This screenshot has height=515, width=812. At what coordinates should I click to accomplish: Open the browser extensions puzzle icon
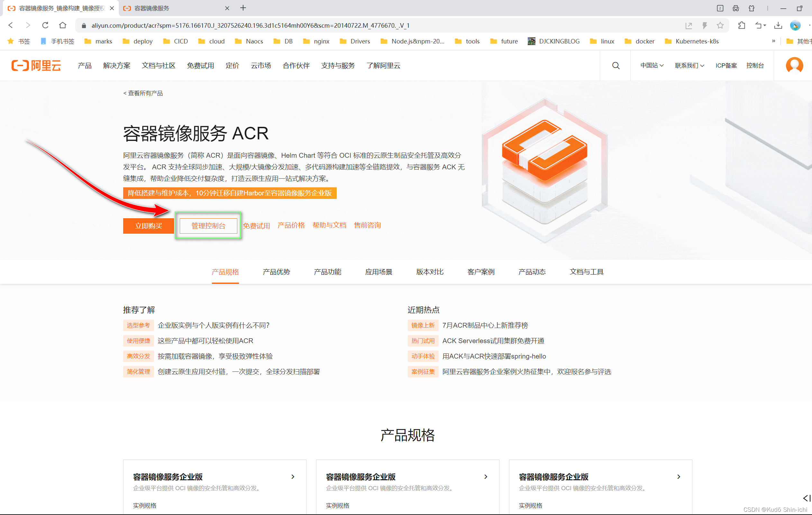pyautogui.click(x=742, y=25)
